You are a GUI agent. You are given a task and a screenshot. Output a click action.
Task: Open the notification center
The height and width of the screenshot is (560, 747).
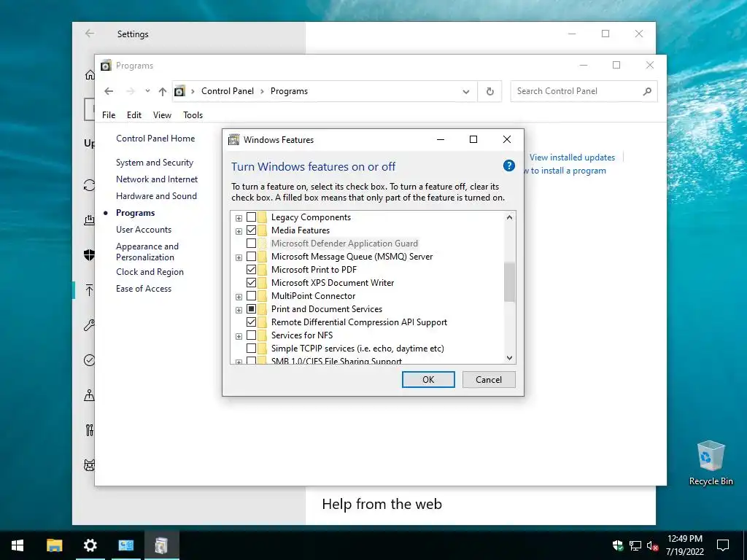pyautogui.click(x=723, y=545)
